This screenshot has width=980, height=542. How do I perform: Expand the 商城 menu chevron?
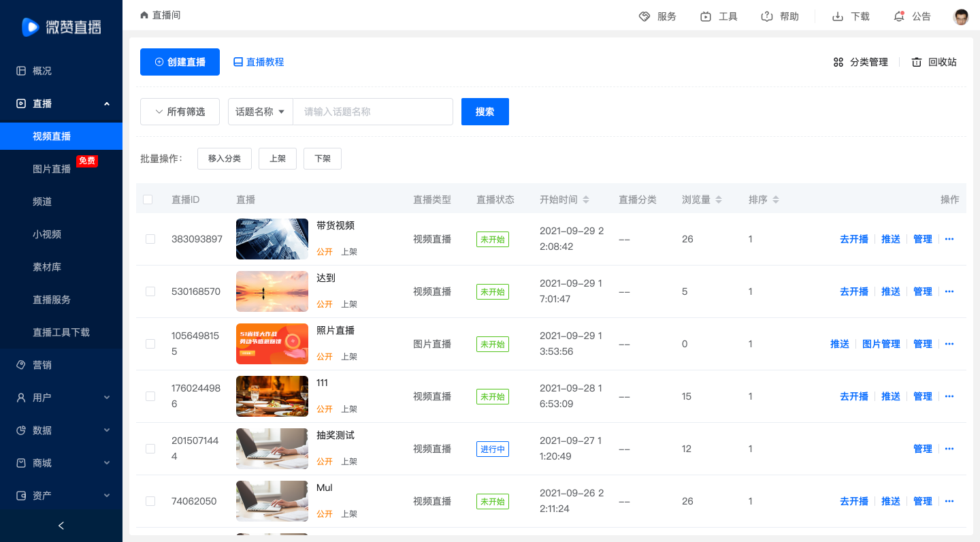pyautogui.click(x=107, y=463)
